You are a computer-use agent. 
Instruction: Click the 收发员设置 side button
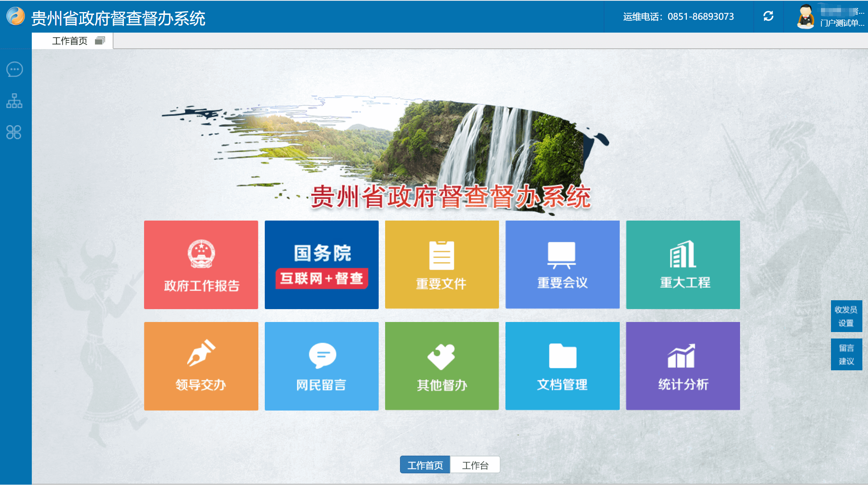pos(846,316)
